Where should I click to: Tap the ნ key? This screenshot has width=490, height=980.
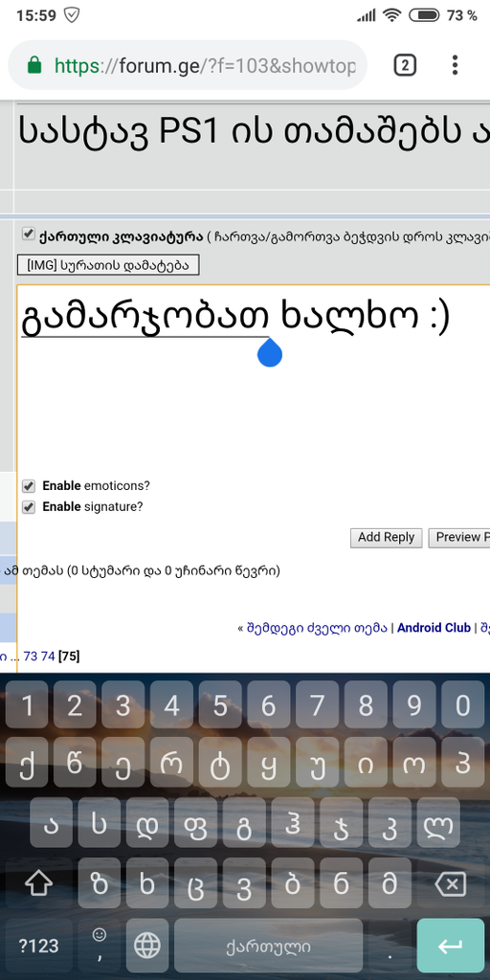pyautogui.click(x=342, y=883)
